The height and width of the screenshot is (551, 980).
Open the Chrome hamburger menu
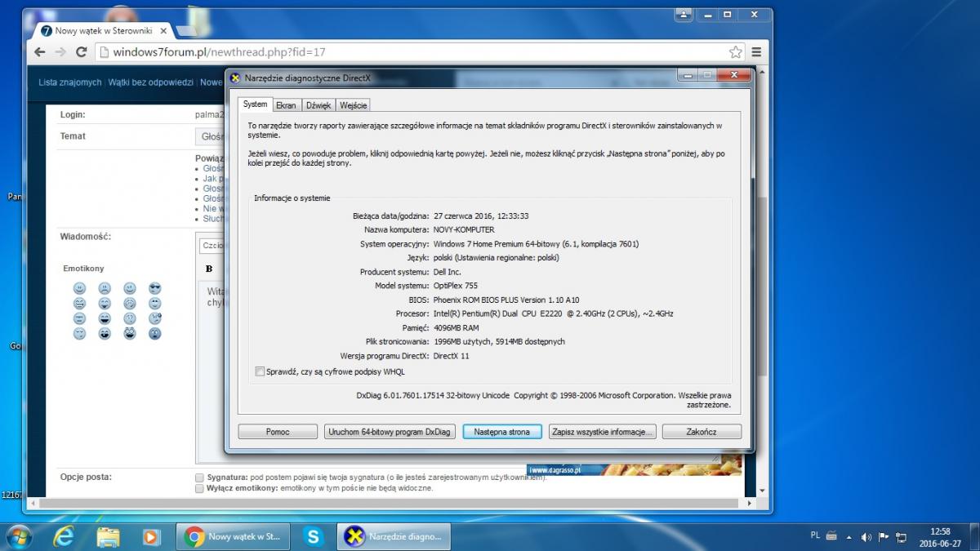click(756, 51)
